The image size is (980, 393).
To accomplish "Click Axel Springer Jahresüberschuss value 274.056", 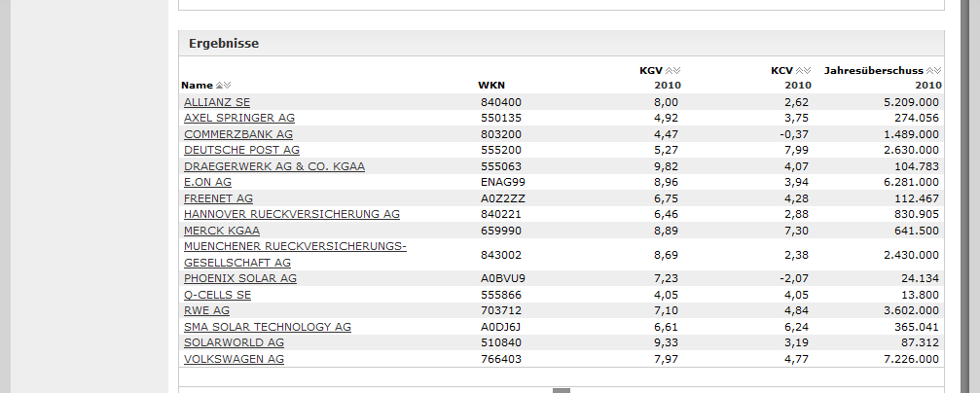I will point(917,118).
